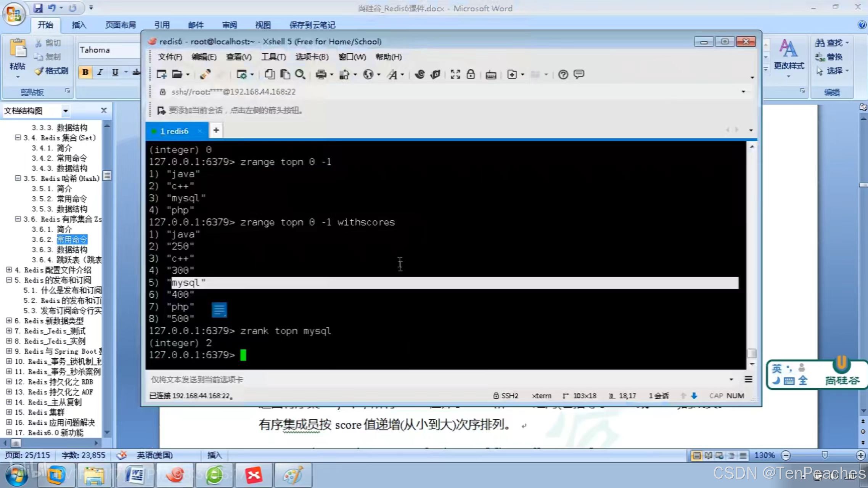Expand the 4. Redis配置文件介绍 tree node

click(x=9, y=270)
